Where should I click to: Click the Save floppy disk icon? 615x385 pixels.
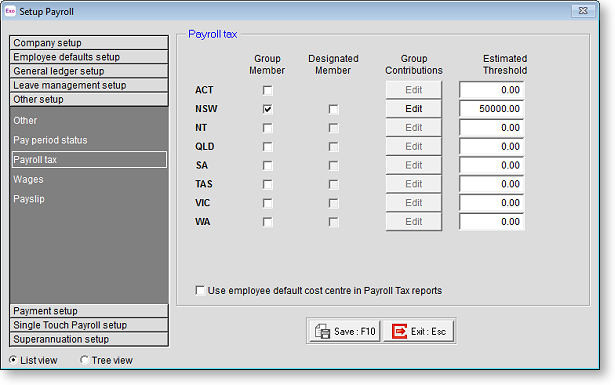pos(322,331)
